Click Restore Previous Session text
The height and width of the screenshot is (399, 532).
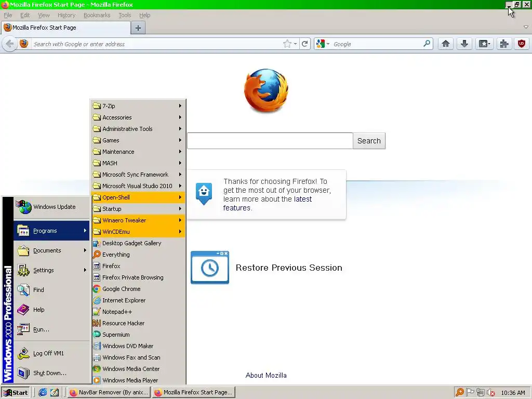[289, 268]
